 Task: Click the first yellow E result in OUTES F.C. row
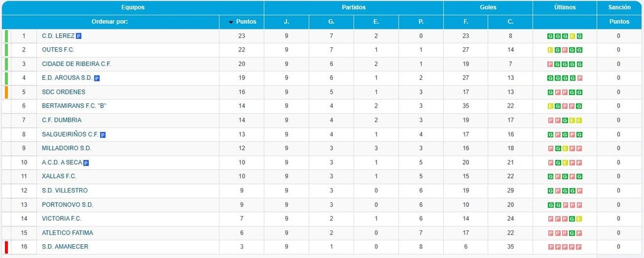click(550, 50)
